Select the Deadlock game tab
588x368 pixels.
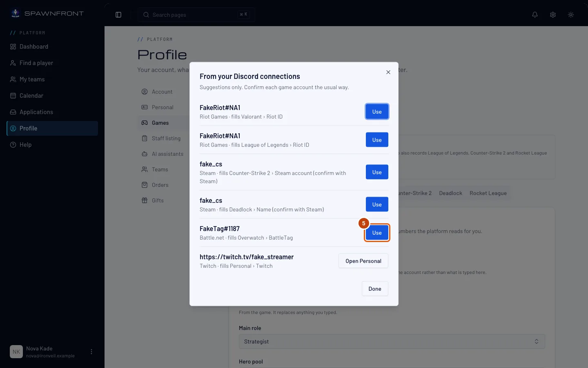(451, 193)
